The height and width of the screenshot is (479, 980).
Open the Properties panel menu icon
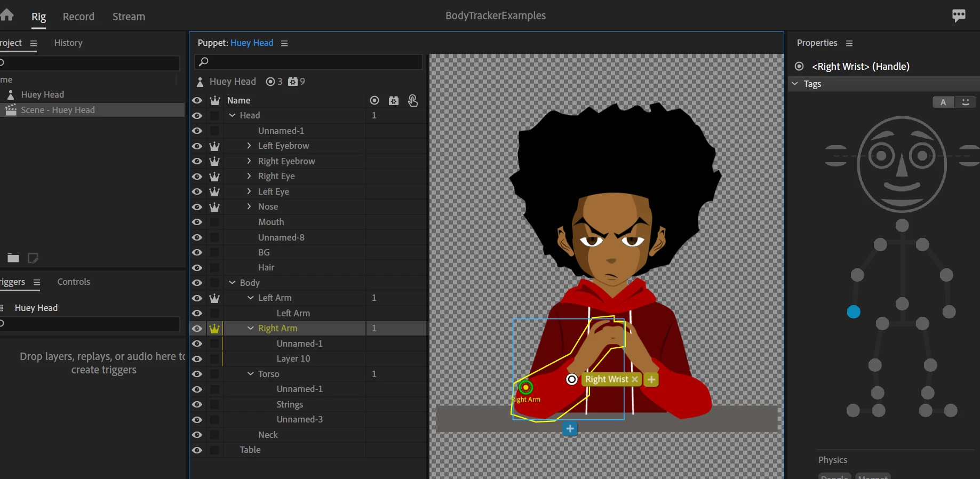[x=849, y=43]
